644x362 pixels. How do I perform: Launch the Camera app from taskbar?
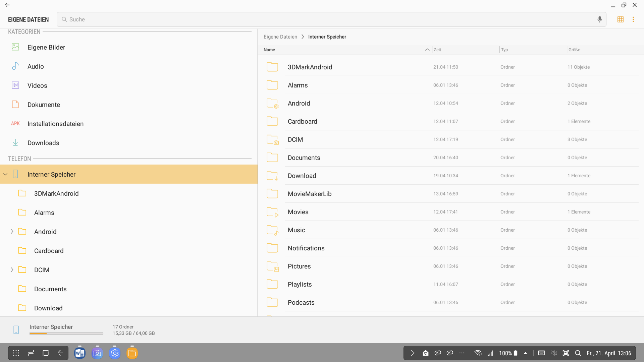pyautogui.click(x=97, y=353)
